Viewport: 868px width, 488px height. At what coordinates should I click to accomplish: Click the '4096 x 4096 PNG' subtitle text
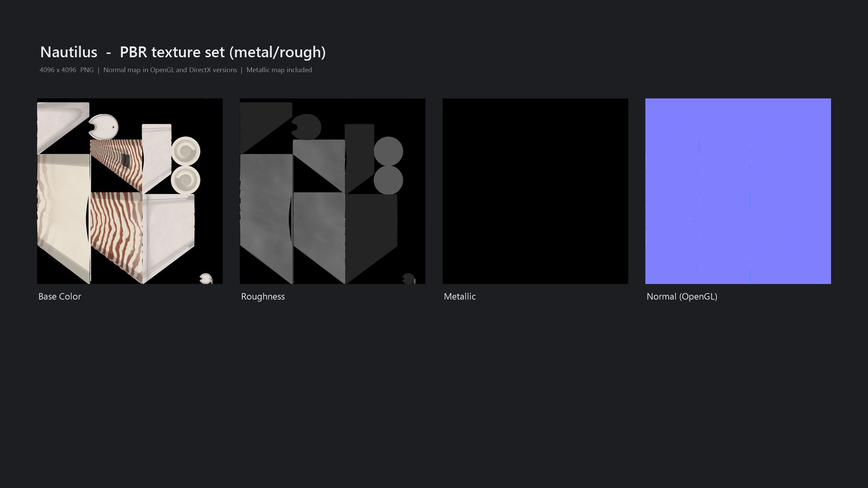(66, 70)
